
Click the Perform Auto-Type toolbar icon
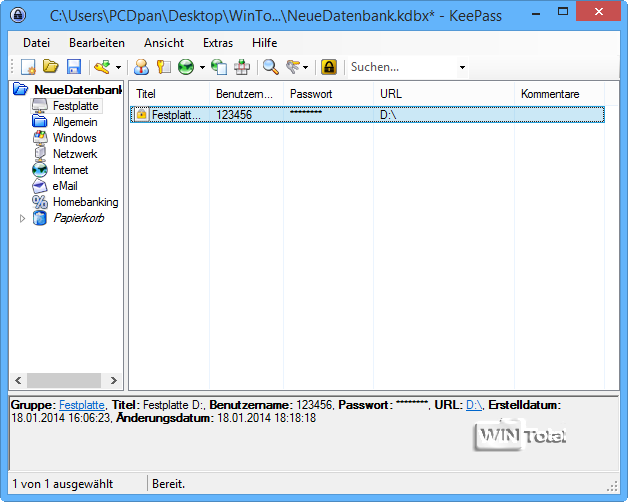coord(242,67)
